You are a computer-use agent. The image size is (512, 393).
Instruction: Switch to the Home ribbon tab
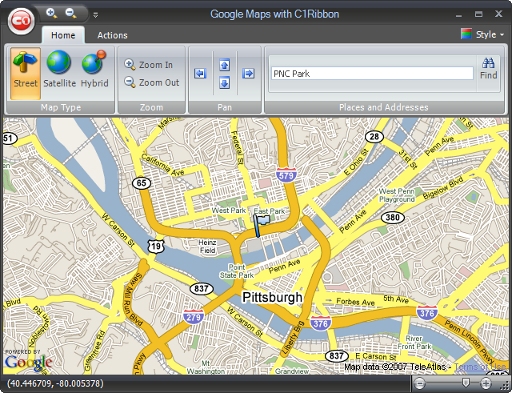tap(63, 35)
